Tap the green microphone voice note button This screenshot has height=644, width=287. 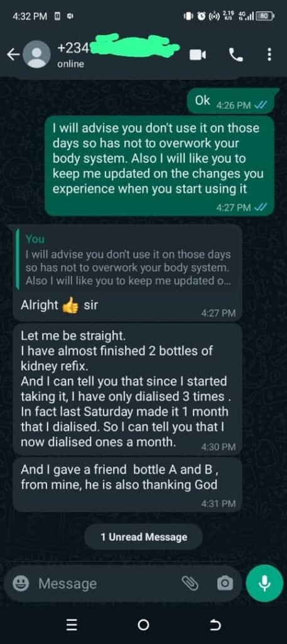pos(264,583)
